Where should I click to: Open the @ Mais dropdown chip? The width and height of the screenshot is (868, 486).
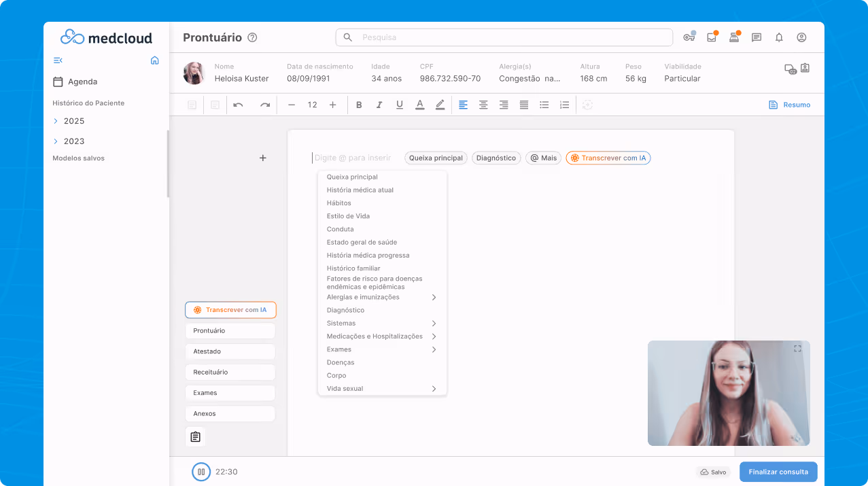tap(542, 157)
